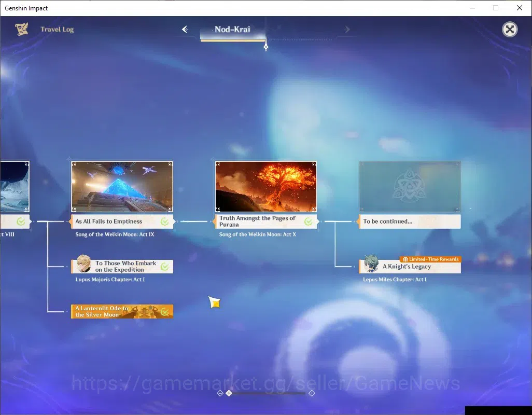Click right end diamond of bottom scrollbar

tap(312, 393)
